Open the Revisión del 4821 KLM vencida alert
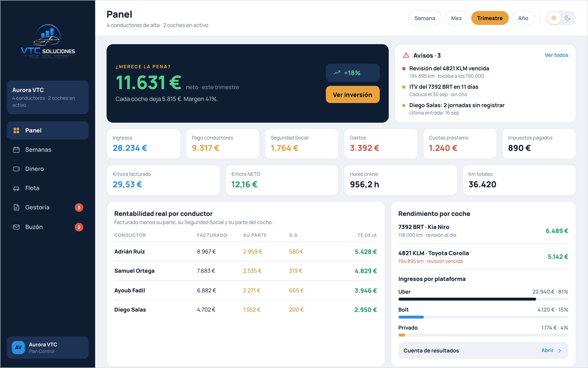 click(x=485, y=72)
